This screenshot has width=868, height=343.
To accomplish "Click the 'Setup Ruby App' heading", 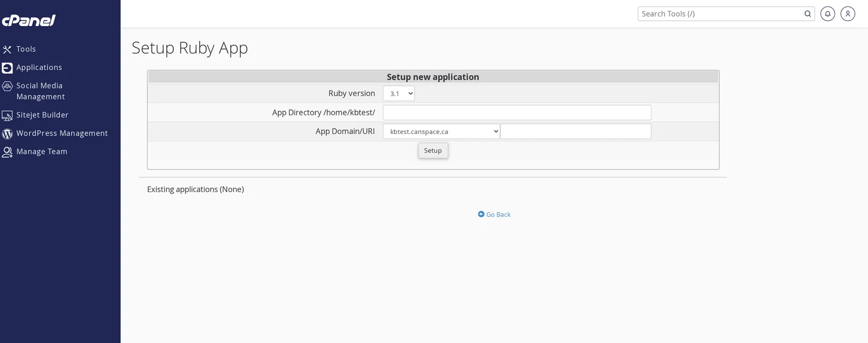I will coord(190,48).
